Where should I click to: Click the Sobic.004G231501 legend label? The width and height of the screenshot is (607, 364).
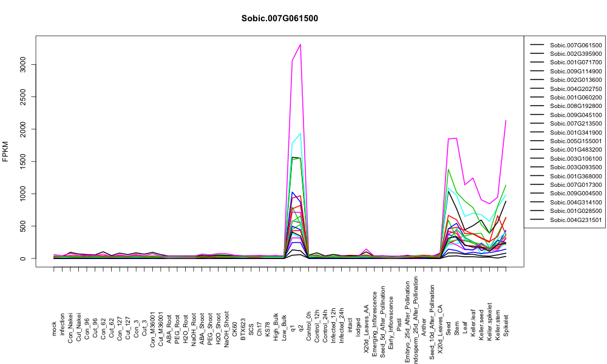pos(575,220)
